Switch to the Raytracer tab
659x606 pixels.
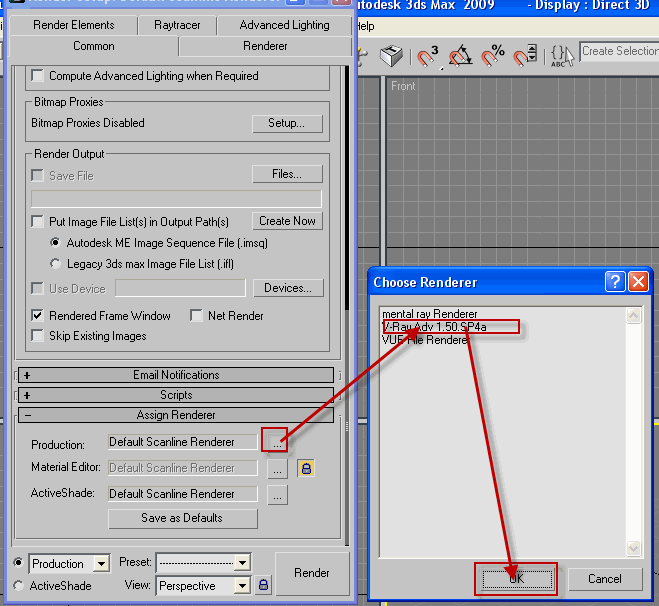[176, 25]
